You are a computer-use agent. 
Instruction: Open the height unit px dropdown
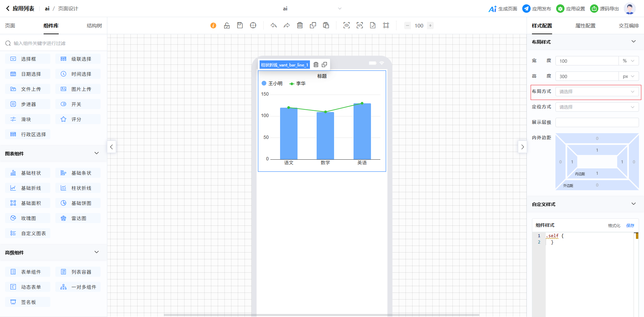(x=629, y=76)
